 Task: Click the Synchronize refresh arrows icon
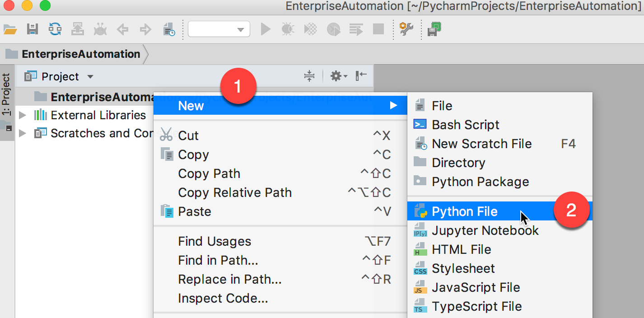55,29
